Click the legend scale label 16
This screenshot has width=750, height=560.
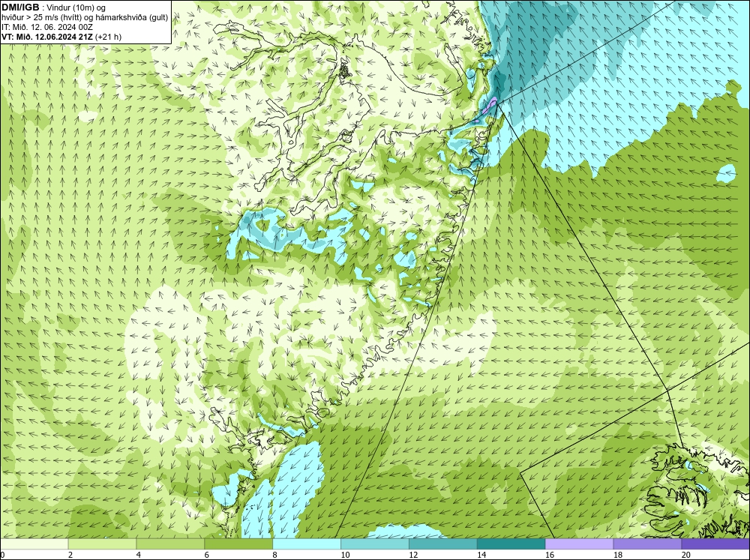point(550,555)
